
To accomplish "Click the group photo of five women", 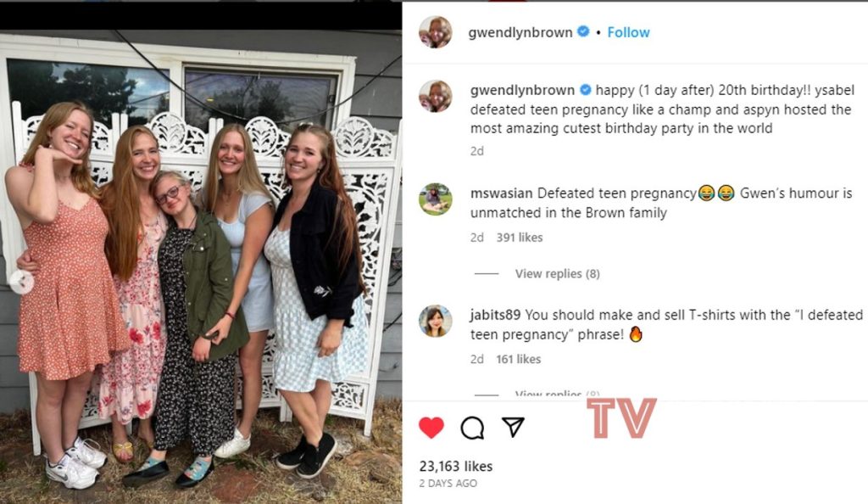I will click(x=201, y=266).
